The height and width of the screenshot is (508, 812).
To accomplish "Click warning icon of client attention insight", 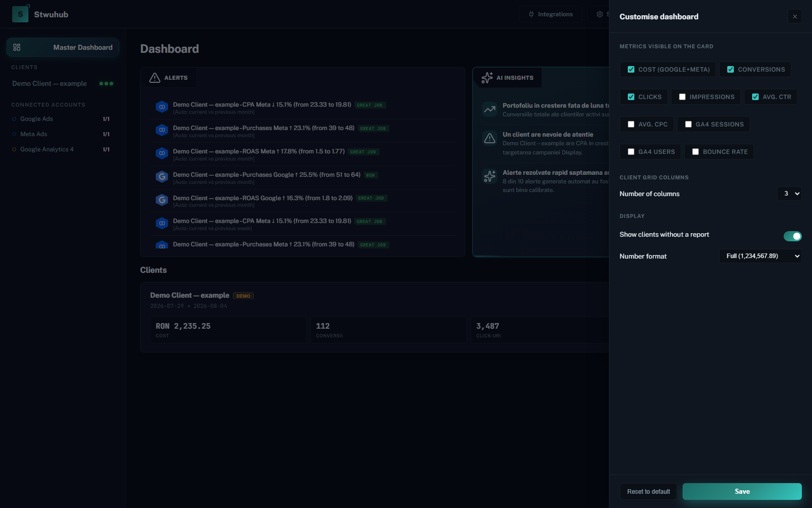I will coord(490,138).
